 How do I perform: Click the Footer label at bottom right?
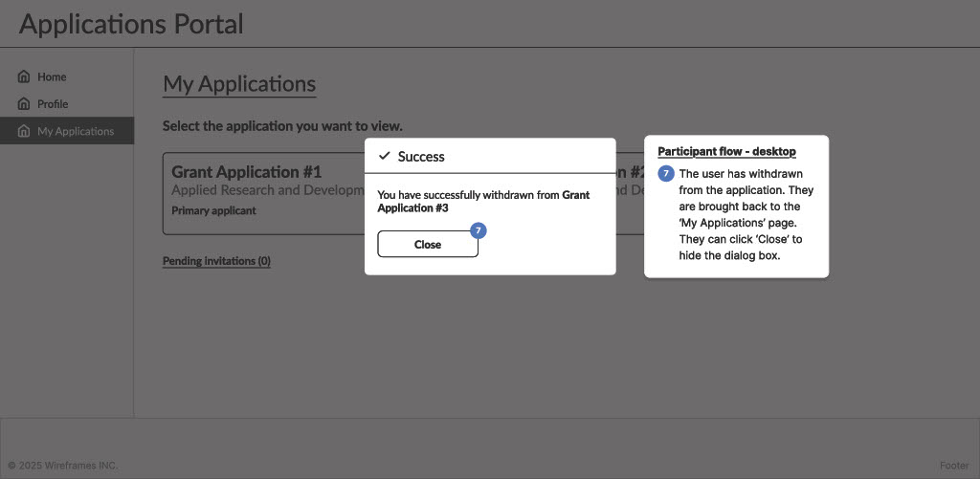coord(954,466)
